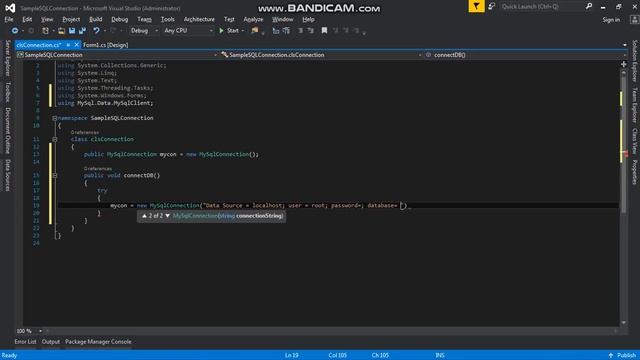Screen dimensions: 640x360
Task: Click the Find in Files toolbar icon
Action: point(255,31)
